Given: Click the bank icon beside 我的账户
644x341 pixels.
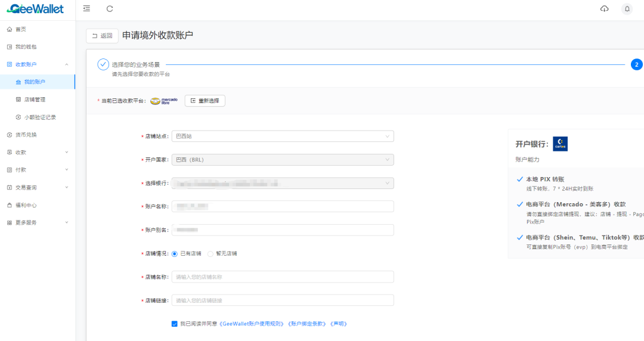Looking at the screenshot, I should pyautogui.click(x=18, y=82).
